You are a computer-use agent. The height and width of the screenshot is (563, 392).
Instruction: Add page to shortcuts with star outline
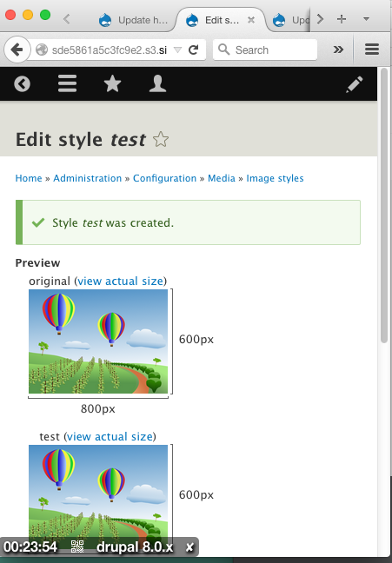point(161,139)
